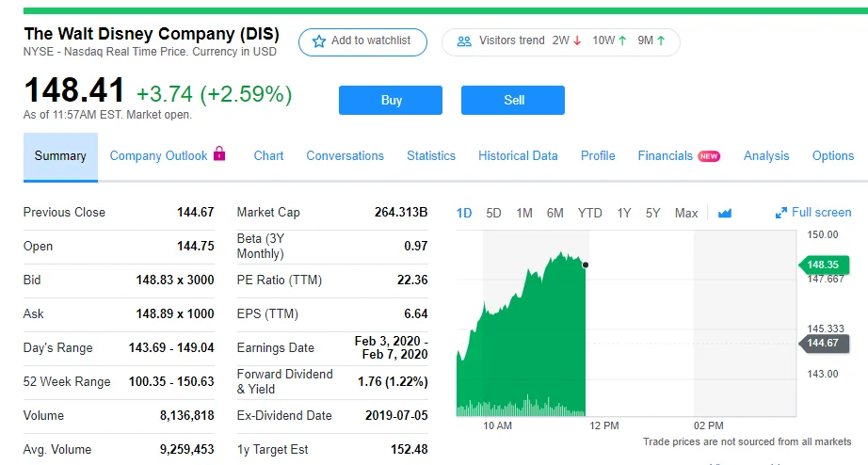Select the 5Y chart range
The width and height of the screenshot is (868, 465).
pos(652,213)
